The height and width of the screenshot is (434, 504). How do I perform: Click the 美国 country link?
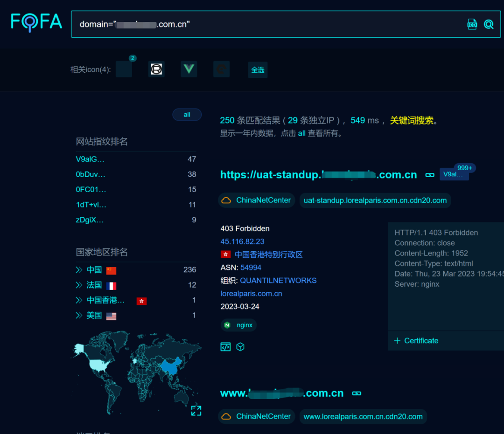(94, 315)
